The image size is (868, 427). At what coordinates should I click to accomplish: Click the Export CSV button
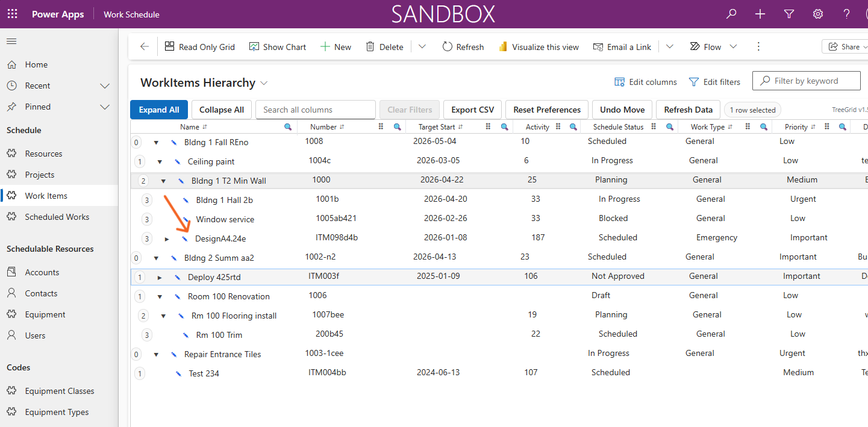pos(473,110)
